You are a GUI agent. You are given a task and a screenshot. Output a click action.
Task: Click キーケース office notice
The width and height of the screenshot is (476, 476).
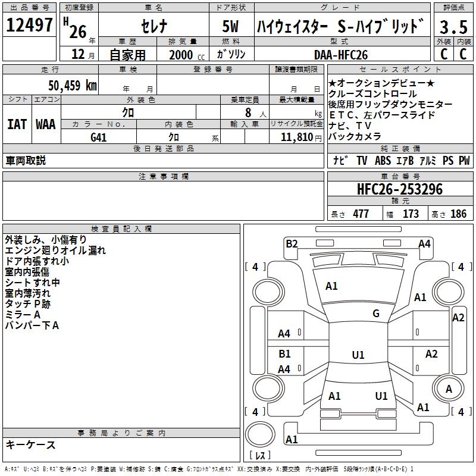[x=31, y=444]
